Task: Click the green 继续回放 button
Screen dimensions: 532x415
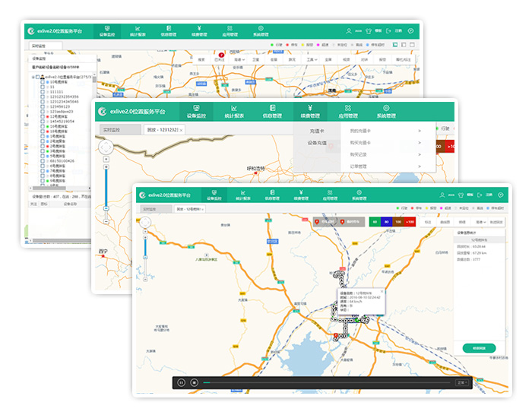Action: pyautogui.click(x=478, y=348)
